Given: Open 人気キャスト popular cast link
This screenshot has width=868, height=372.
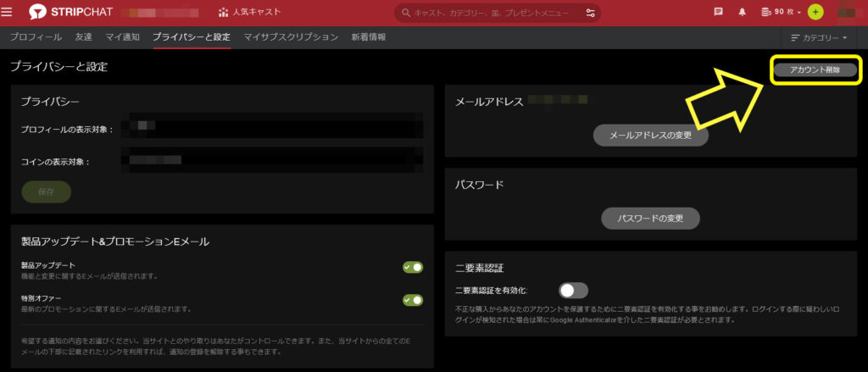Looking at the screenshot, I should point(250,12).
